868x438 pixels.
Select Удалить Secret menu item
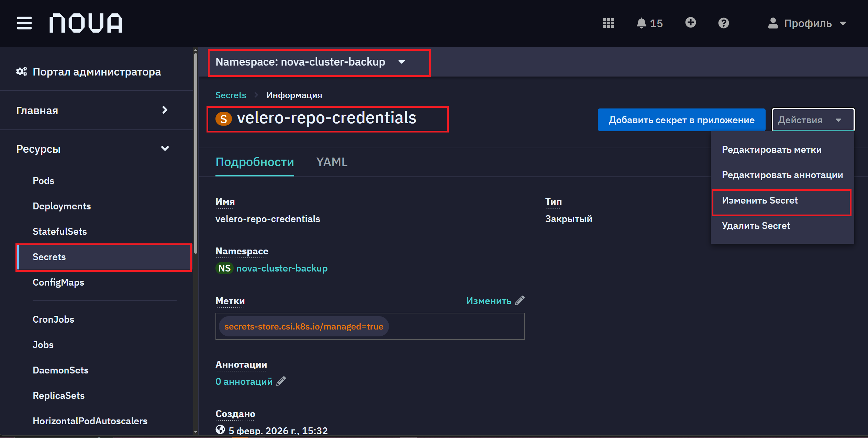(x=782, y=226)
